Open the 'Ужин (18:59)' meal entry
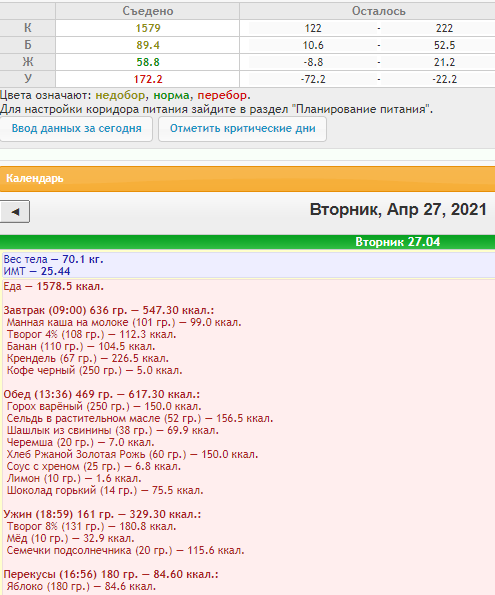495x595 pixels. (x=102, y=514)
